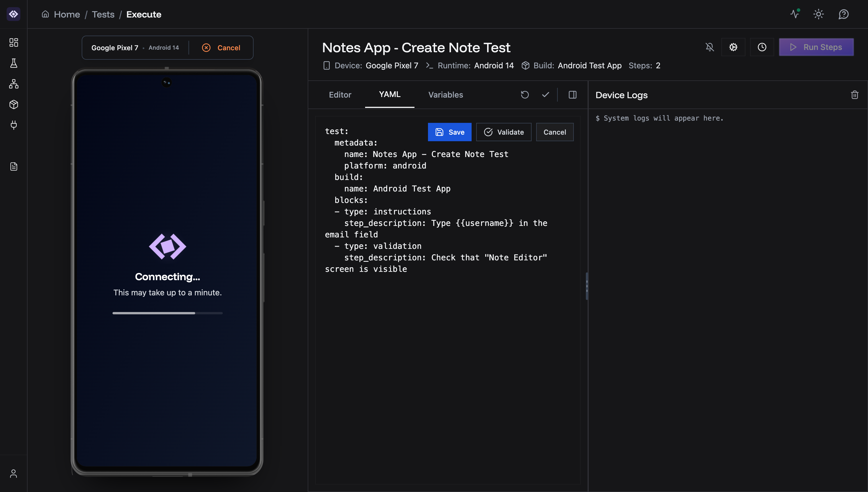Open the workflow hierarchy sidebar icon
Image resolution: width=868 pixels, height=492 pixels.
(13, 84)
